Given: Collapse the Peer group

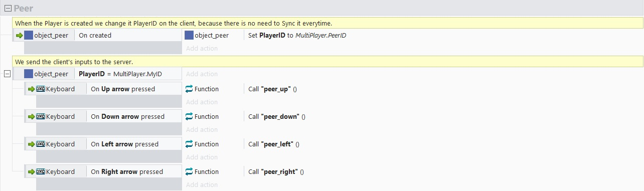Looking at the screenshot, I should point(8,8).
